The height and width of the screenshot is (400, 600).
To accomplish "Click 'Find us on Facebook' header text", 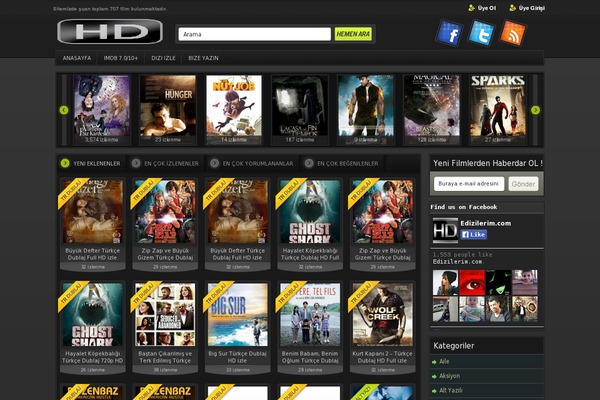I will 464,207.
